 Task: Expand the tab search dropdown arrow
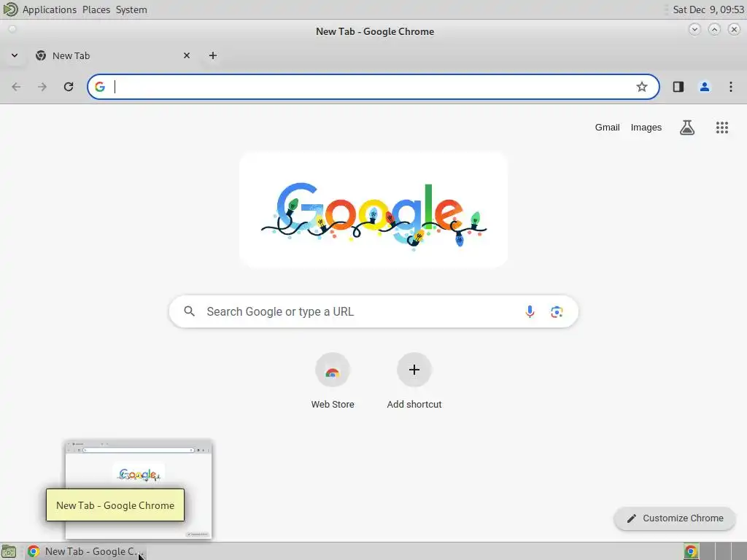point(15,55)
